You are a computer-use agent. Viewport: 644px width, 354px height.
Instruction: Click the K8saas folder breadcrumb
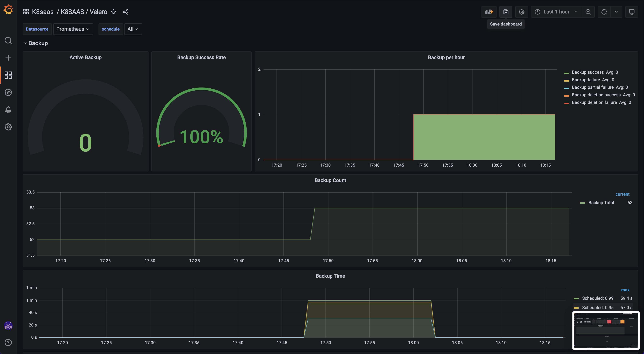(43, 12)
